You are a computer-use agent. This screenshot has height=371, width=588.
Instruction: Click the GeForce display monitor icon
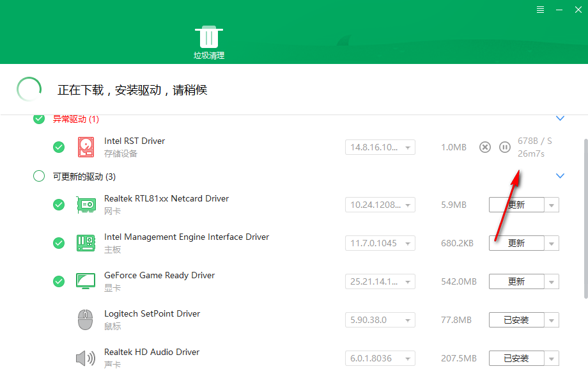coord(86,281)
